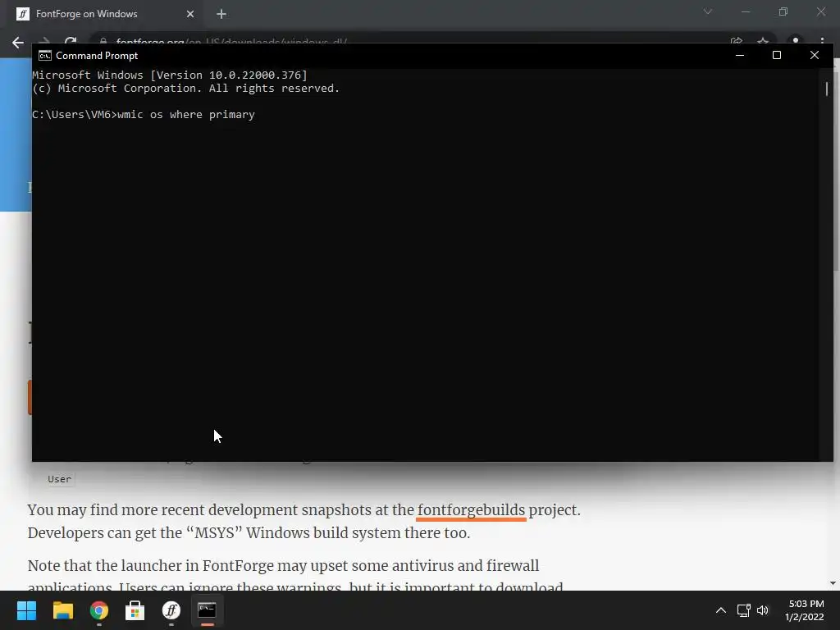This screenshot has width=840, height=630.
Task: Switch to Chrome on the taskbar
Action: tap(99, 610)
